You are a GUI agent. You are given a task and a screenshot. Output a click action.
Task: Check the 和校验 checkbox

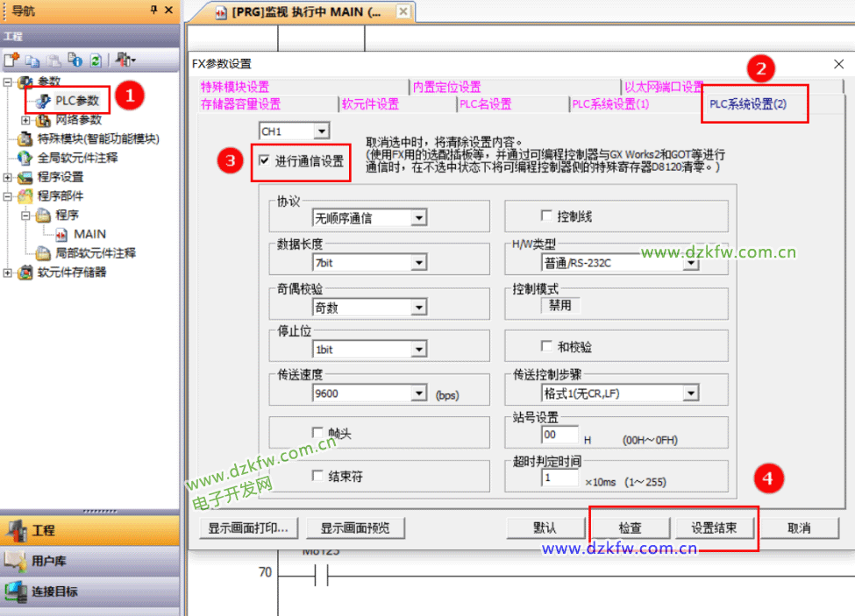(x=546, y=346)
